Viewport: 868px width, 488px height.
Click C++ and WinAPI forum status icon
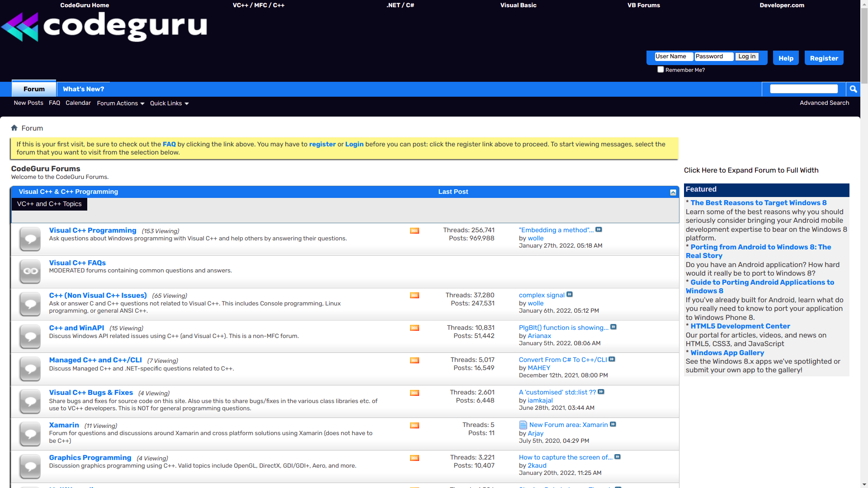pos(30,337)
